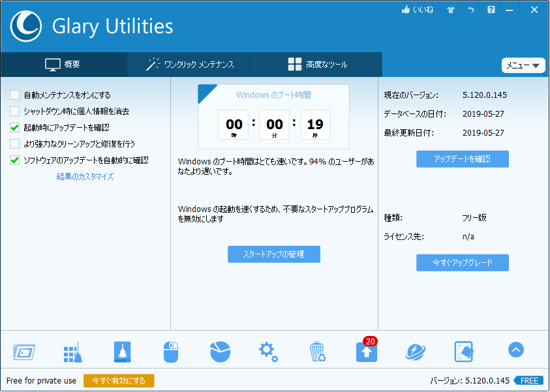
Task: Click the FREE badge in status bar
Action: point(528,381)
